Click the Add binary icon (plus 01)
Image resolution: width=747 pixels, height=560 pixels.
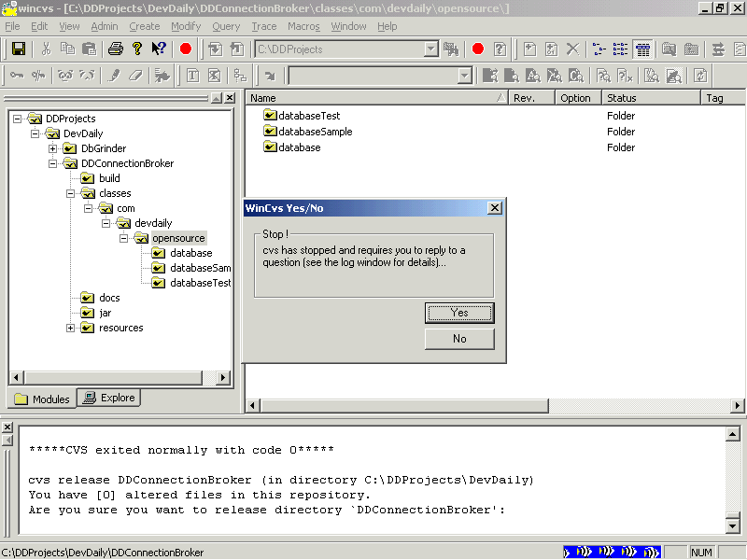pos(551,49)
